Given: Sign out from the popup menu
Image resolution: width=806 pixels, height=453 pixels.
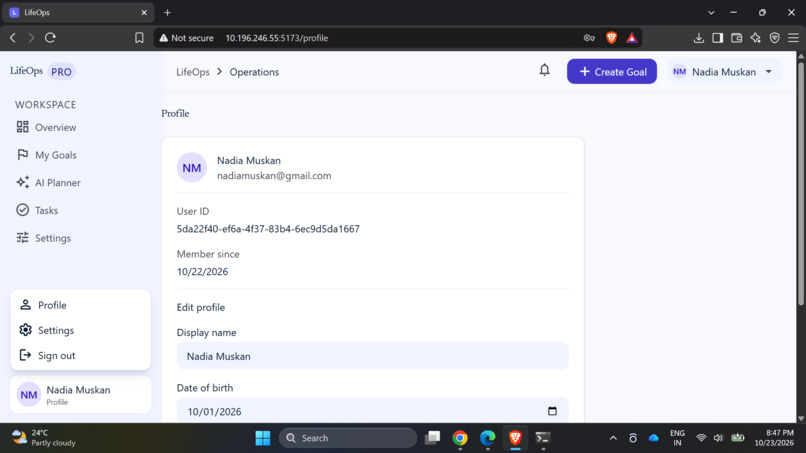Looking at the screenshot, I should 81,355.
